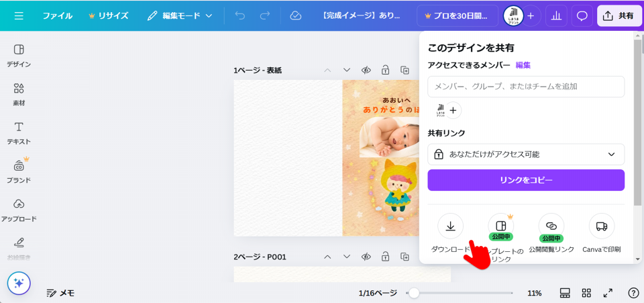Click the リンクをコピー button

pyautogui.click(x=526, y=180)
